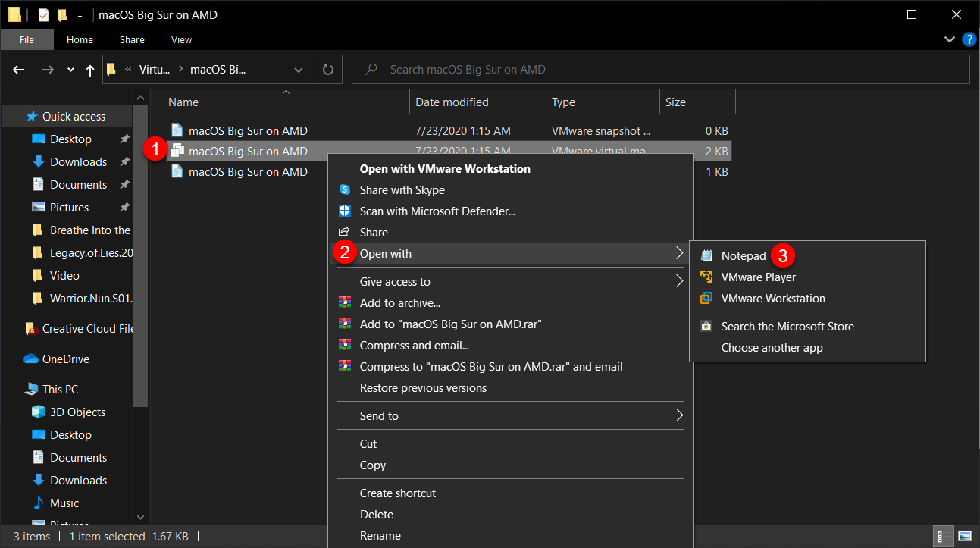This screenshot has width=980, height=548.
Task: Select Share with Skype
Action: coord(510,190)
